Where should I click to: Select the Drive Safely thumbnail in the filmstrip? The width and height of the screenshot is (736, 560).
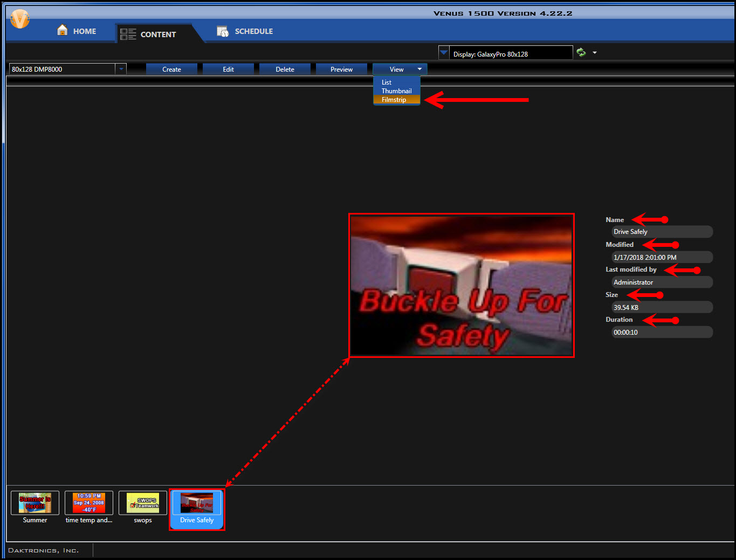(196, 508)
